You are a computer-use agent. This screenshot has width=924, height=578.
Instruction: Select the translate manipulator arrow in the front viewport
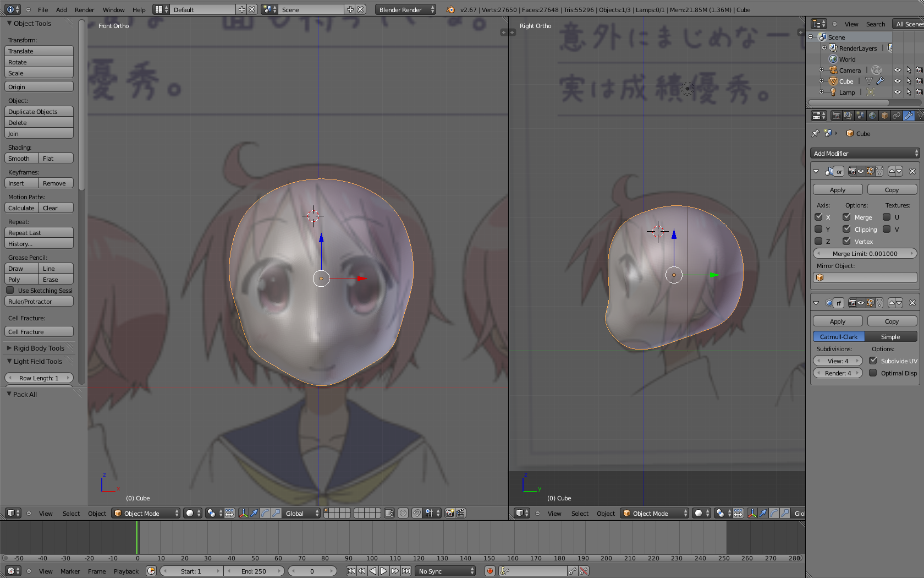coord(254,513)
